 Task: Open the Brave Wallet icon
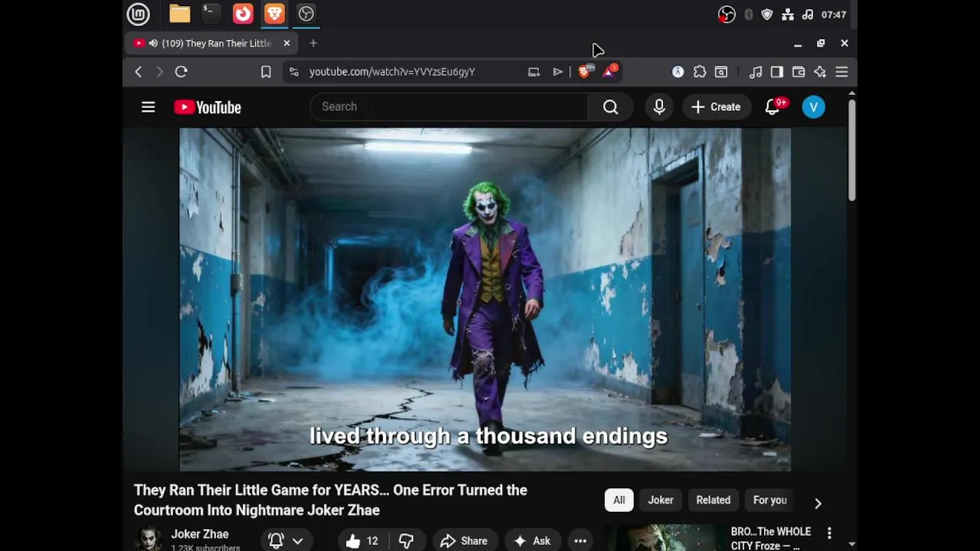pyautogui.click(x=799, y=72)
